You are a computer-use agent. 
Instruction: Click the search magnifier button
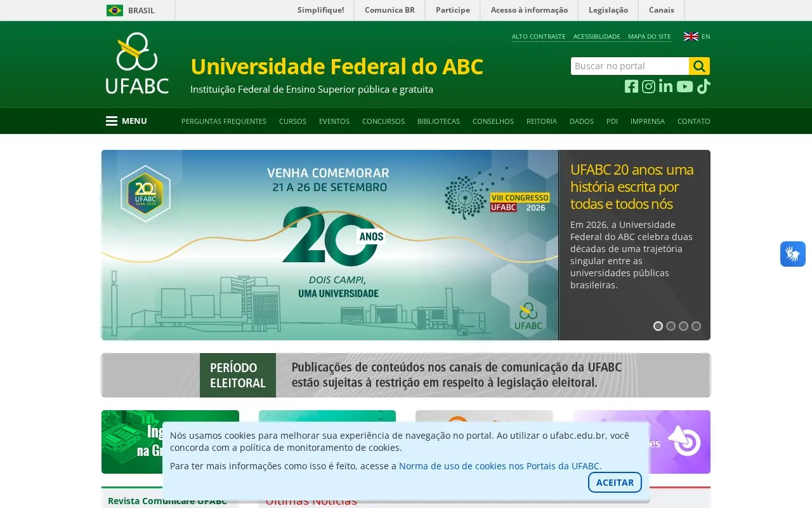[x=699, y=66]
